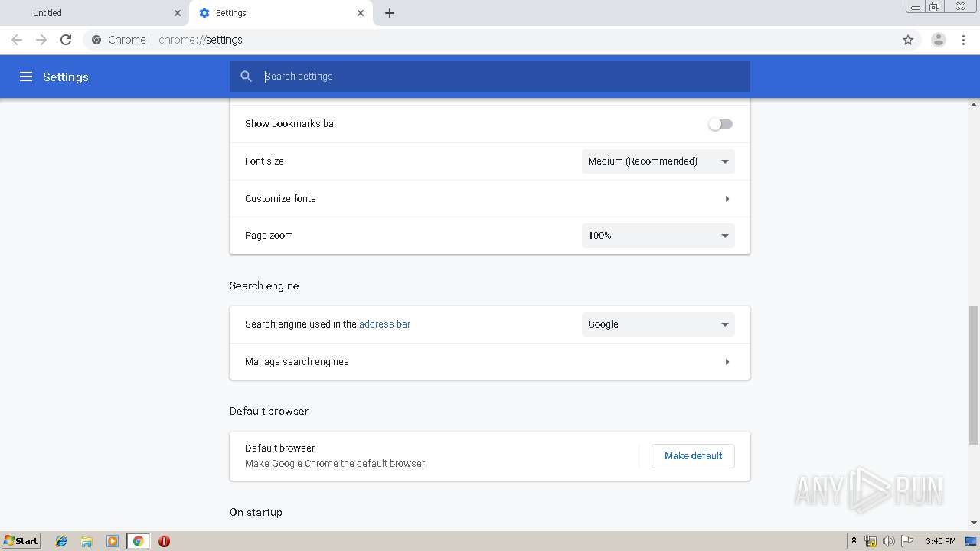
Task: Toggle Show bookmarks bar switch
Action: [x=720, y=124]
